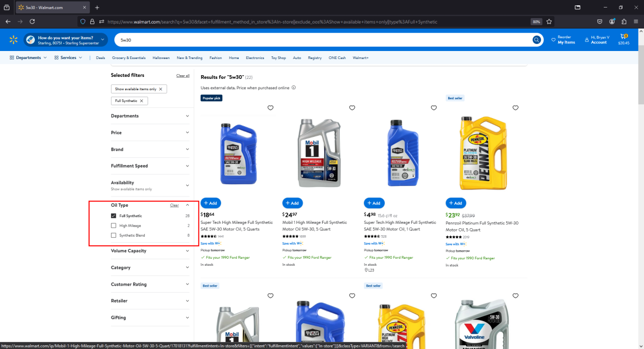Viewport: 644px width, 349px height.
Task: Open Pennzoil Platinum Full Synthetic 5W-30 product title
Action: point(482,226)
